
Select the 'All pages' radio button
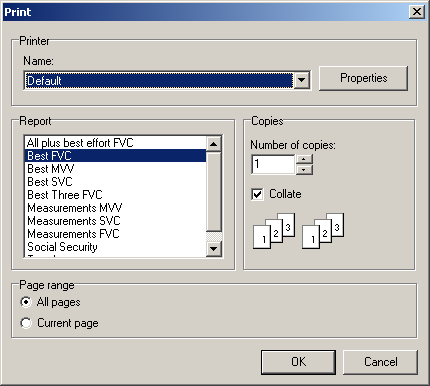pyautogui.click(x=26, y=302)
